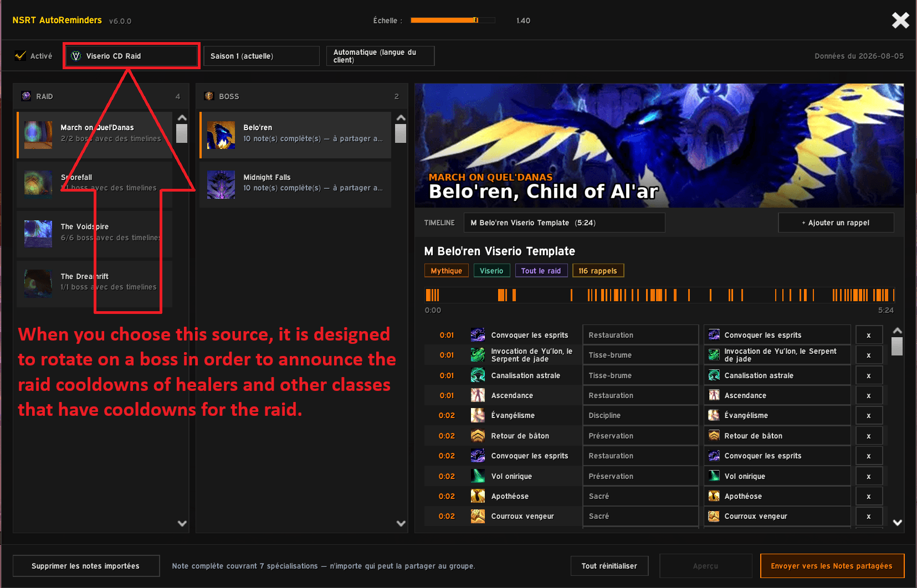917x588 pixels.
Task: Close the NSRT AutoReminders window
Action: [900, 20]
